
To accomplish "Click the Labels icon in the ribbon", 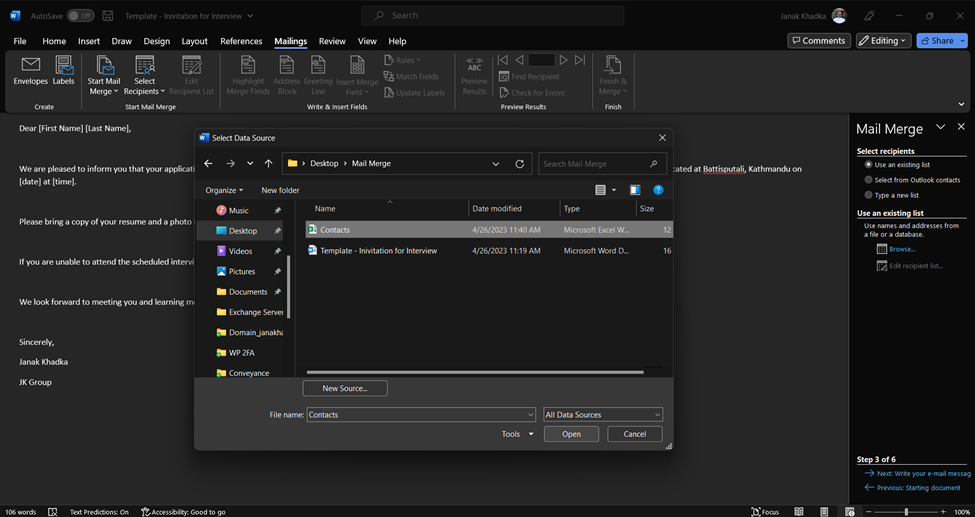I will click(63, 70).
